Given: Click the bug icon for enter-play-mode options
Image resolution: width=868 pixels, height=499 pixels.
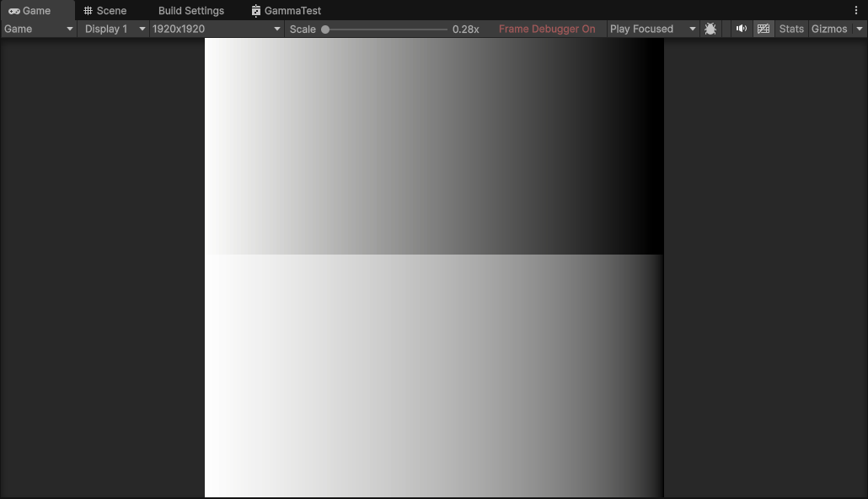Looking at the screenshot, I should click(710, 29).
